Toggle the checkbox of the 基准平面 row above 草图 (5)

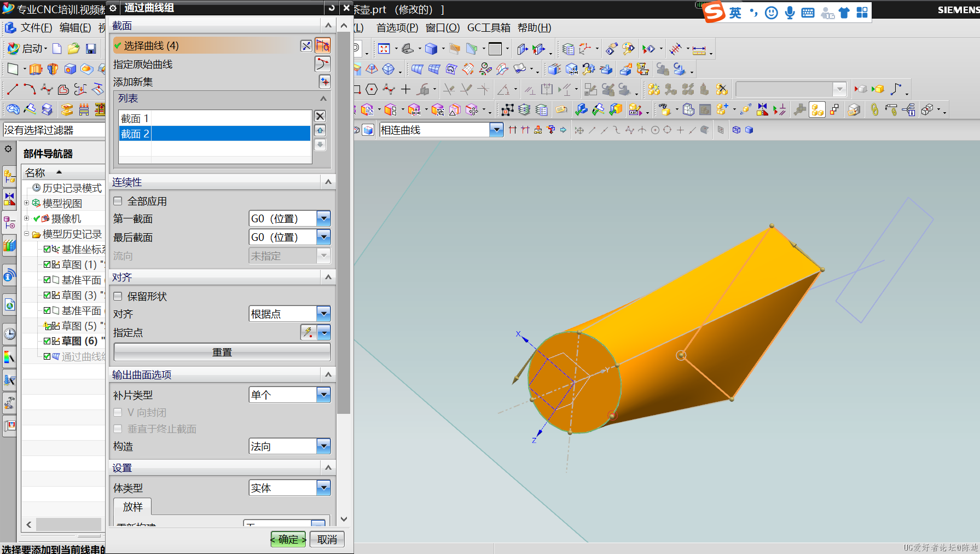(x=47, y=310)
